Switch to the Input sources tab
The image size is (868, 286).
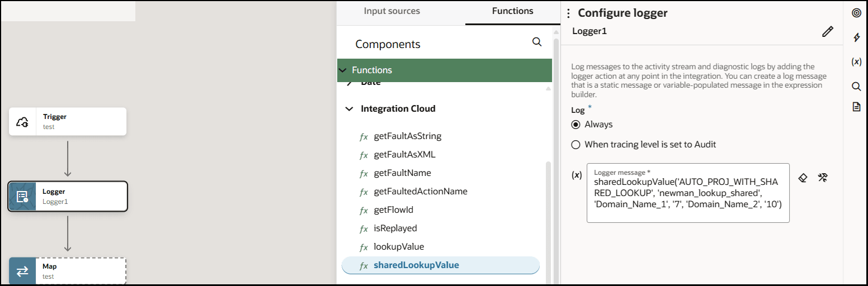391,11
